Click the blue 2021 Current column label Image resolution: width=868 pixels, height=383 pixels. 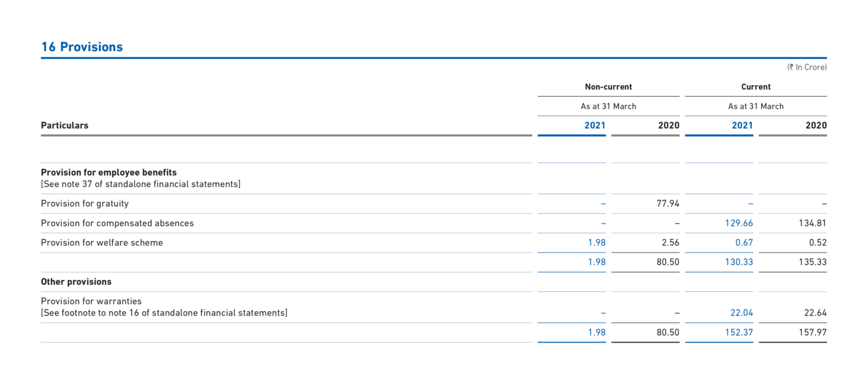742,125
